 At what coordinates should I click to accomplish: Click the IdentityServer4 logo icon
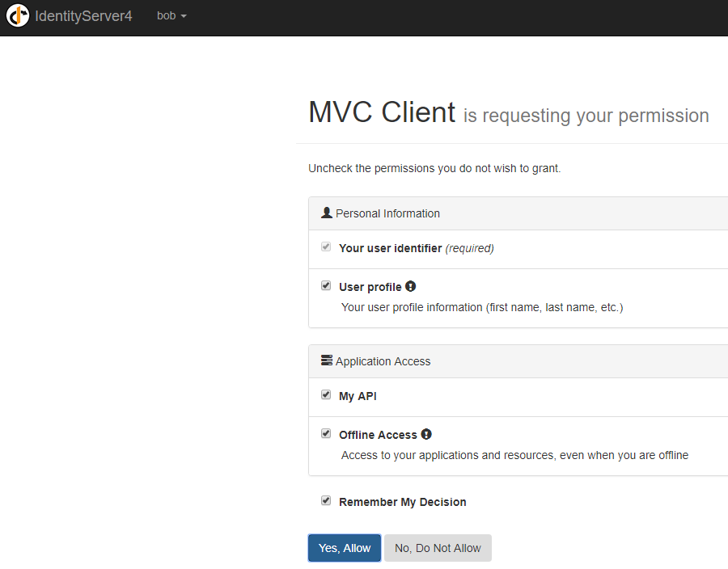[x=18, y=15]
